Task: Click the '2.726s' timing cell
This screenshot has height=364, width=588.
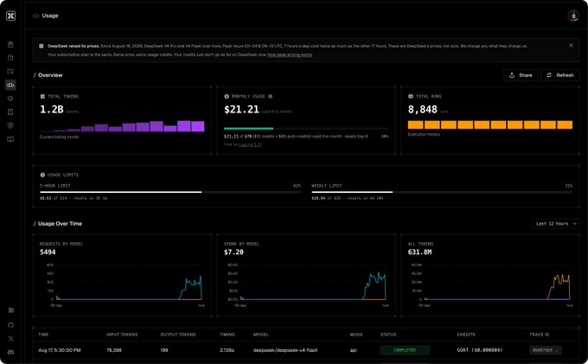Action: [227, 350]
